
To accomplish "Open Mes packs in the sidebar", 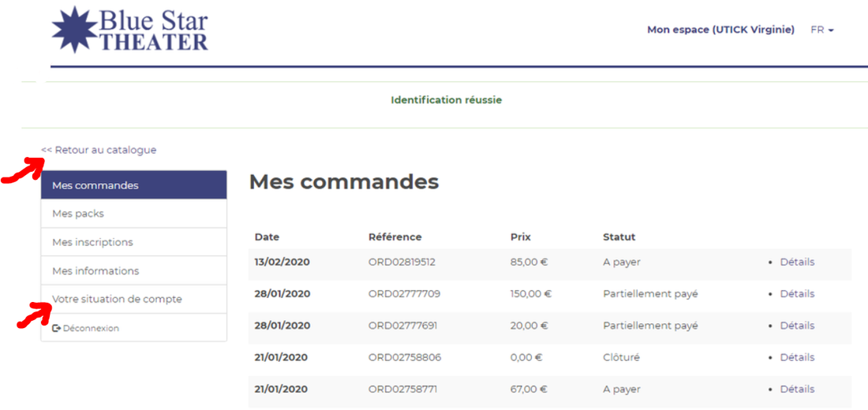I will 78,214.
